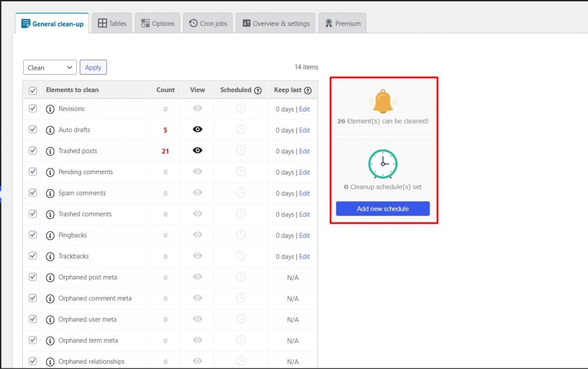
Task: Click the Orphaned comment meta row label
Action: [95, 298]
